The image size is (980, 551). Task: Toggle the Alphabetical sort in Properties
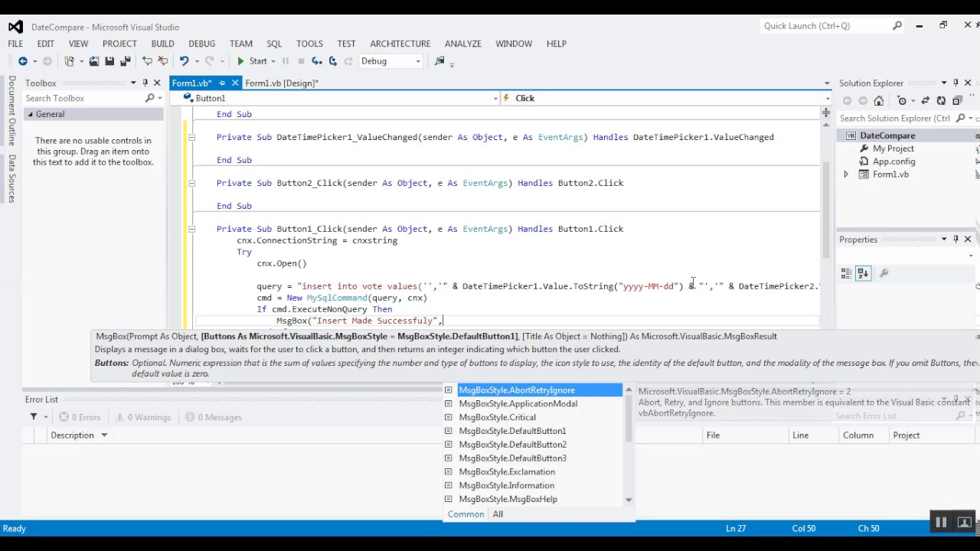point(863,273)
